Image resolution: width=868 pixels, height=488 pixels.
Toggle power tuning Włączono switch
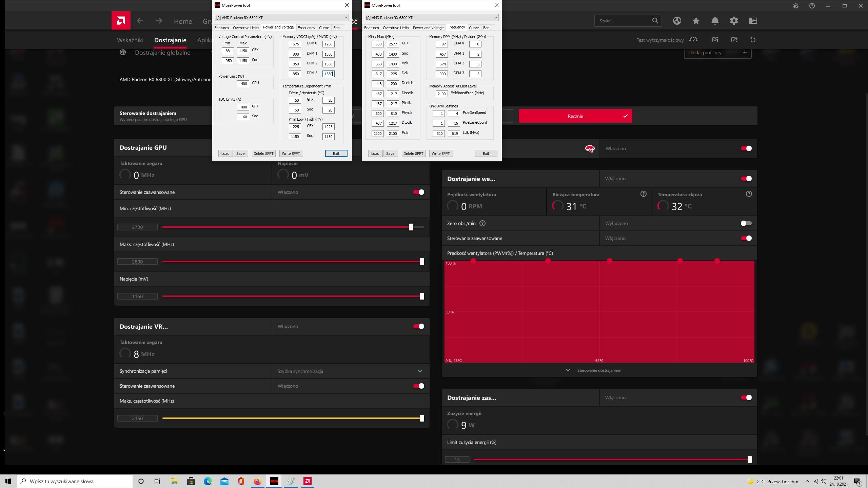[746, 398]
